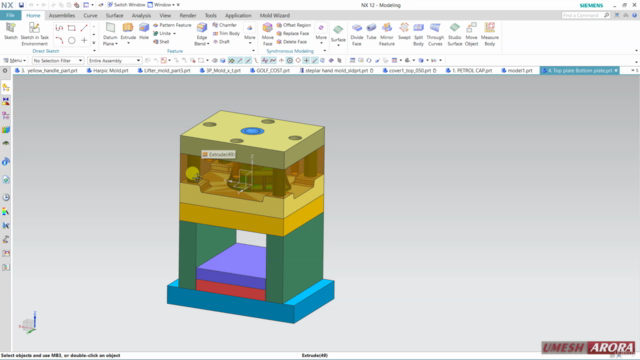Switch to the Assemblies ribbon tab
Viewport: 640px width, 360px height.
click(62, 16)
